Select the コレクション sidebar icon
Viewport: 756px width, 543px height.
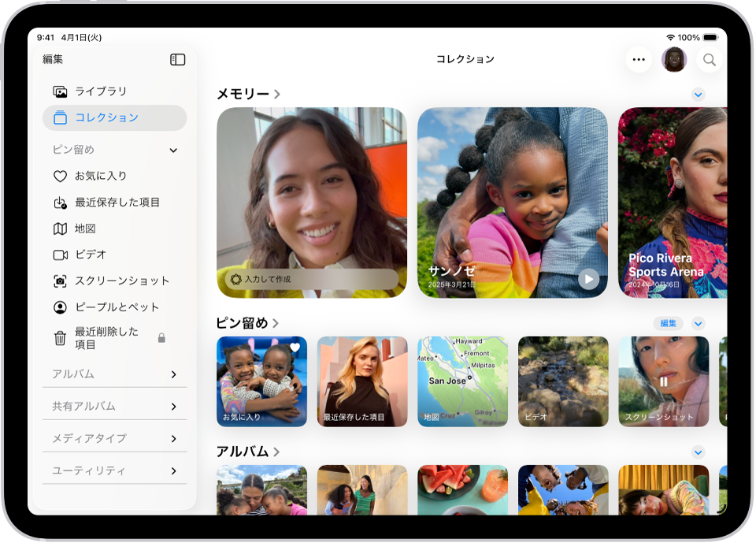(x=62, y=118)
